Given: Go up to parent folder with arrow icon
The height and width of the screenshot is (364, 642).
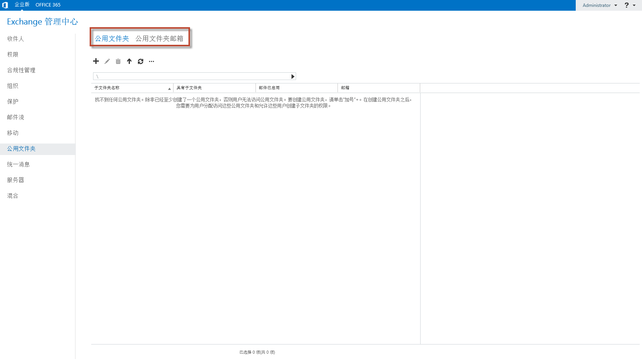Looking at the screenshot, I should (x=129, y=61).
